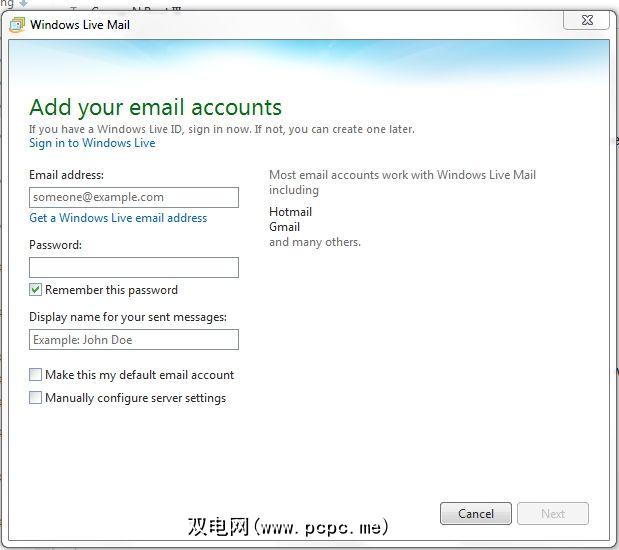This screenshot has width=619, height=550.
Task: Click the Display name for your sent messages label
Action: pos(128,317)
